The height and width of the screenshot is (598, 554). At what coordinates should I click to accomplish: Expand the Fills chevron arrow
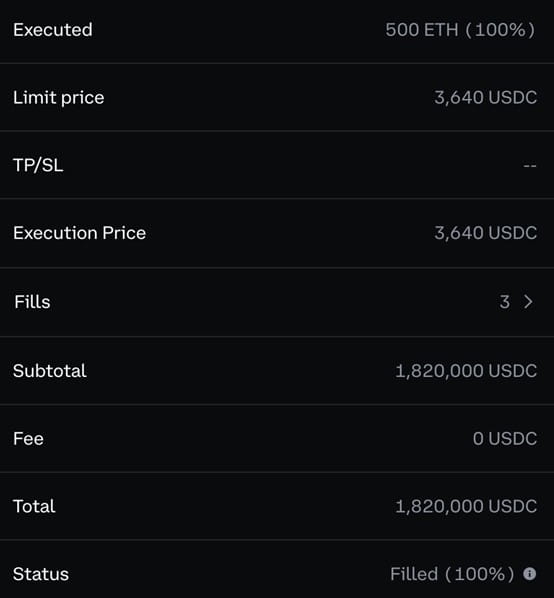click(528, 302)
